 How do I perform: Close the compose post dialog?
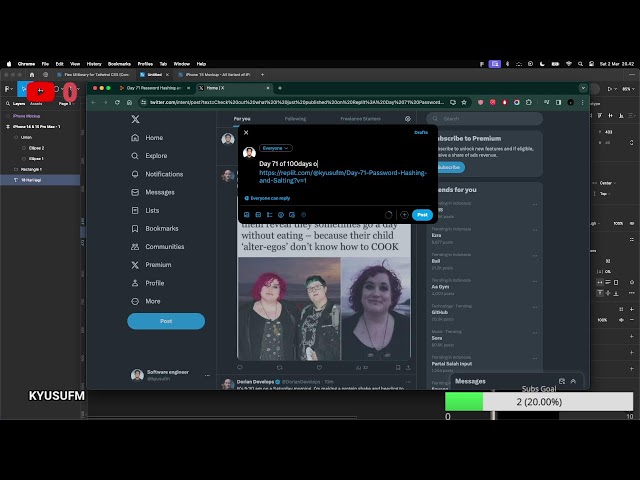point(246,133)
